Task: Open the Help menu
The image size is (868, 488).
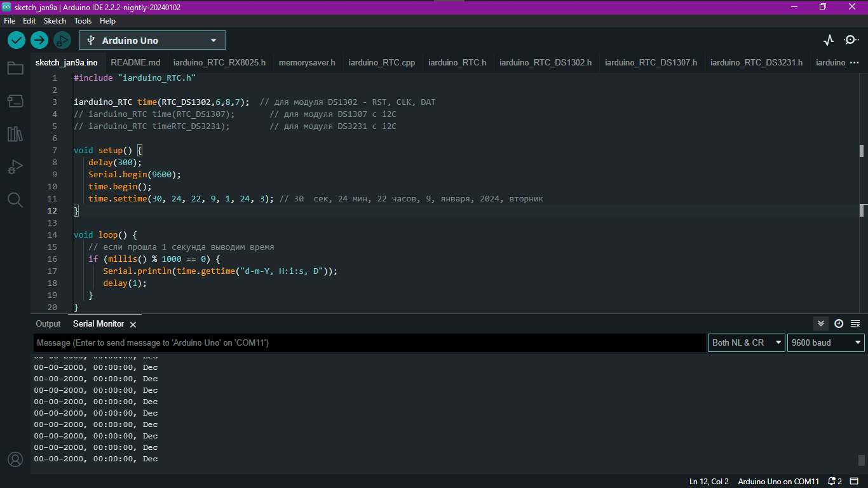Action: click(x=108, y=21)
